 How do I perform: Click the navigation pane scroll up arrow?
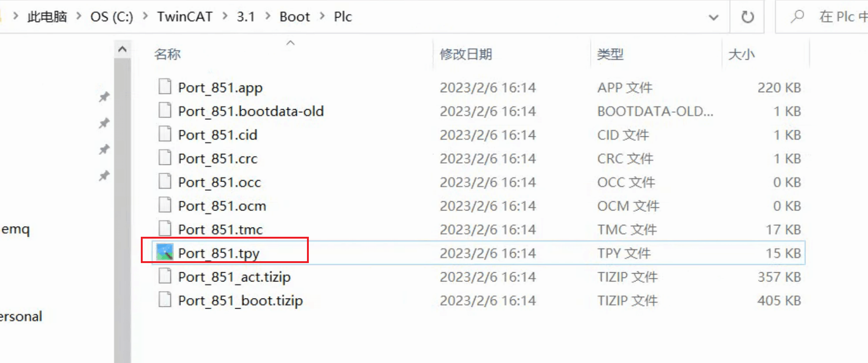click(x=122, y=49)
